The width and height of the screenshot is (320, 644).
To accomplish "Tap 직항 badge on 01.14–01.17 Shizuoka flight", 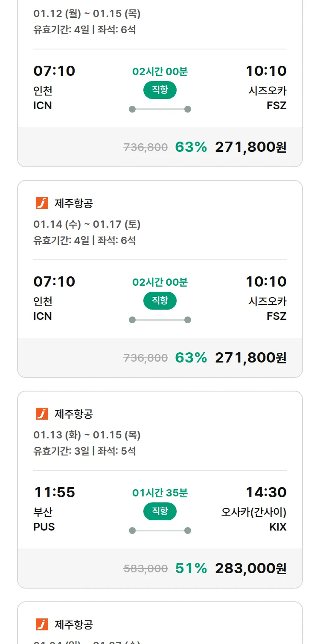I will tap(160, 301).
